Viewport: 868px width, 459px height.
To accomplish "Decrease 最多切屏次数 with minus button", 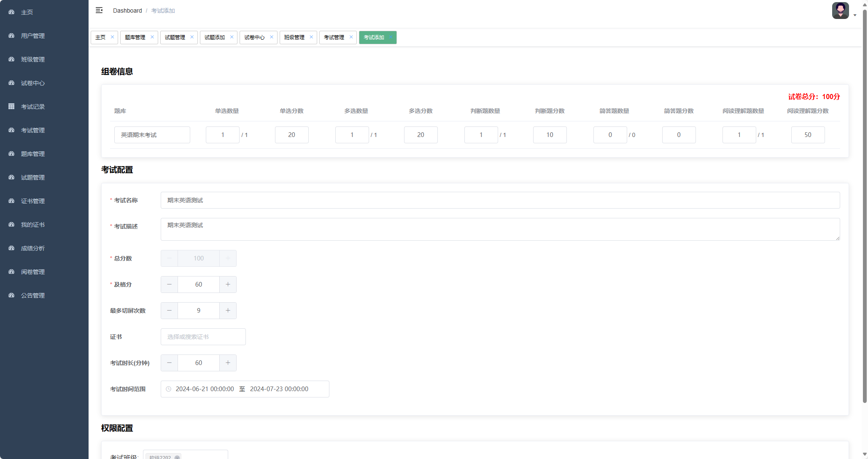I will click(169, 311).
